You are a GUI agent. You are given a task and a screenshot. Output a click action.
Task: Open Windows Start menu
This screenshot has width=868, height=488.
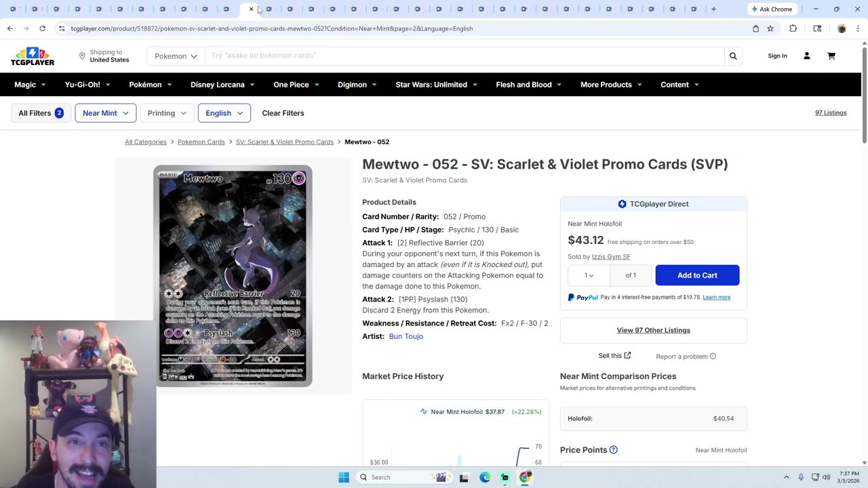click(344, 477)
